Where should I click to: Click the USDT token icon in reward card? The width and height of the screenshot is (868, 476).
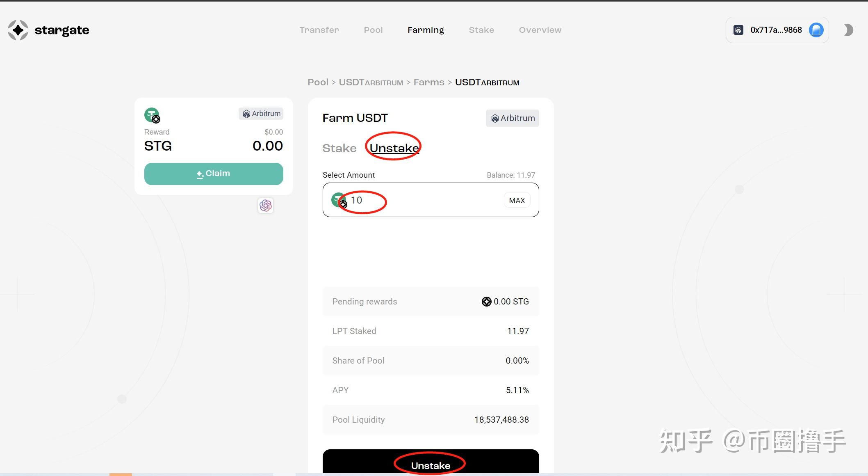click(x=152, y=115)
